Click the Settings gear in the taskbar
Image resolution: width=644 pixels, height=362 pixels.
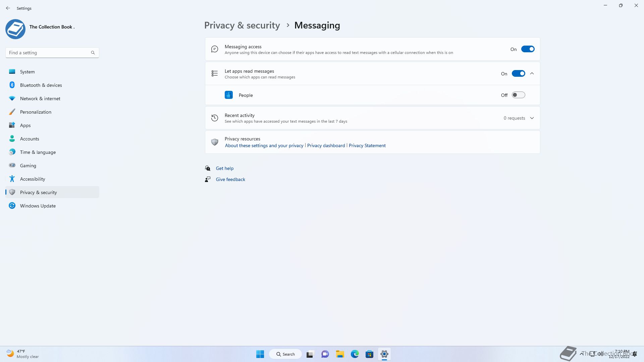[x=384, y=354]
